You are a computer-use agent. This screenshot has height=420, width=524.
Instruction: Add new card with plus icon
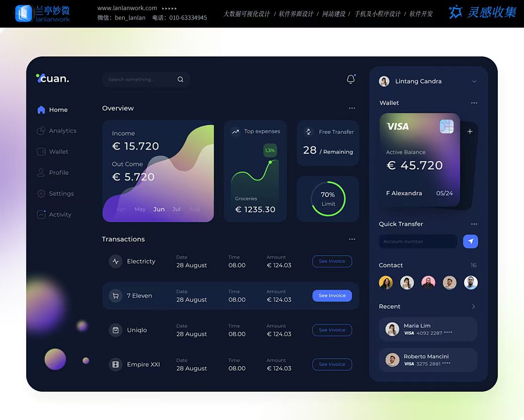click(x=470, y=131)
